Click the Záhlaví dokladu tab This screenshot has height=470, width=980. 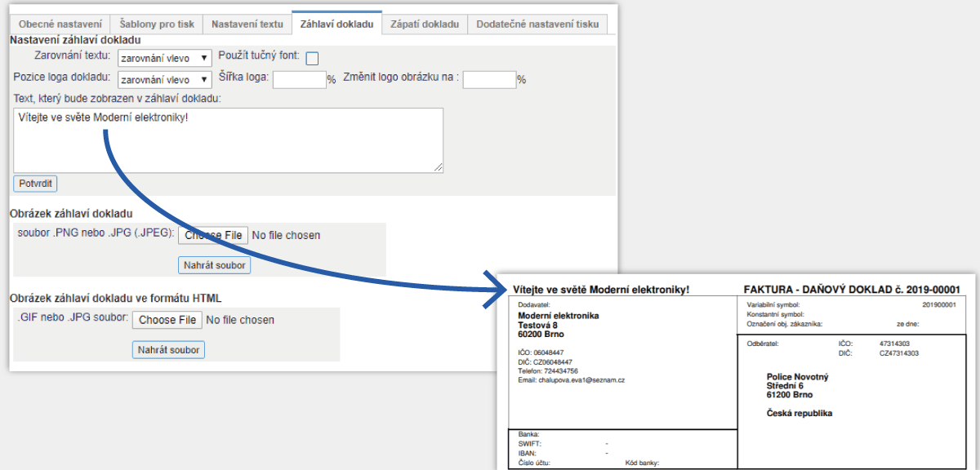pos(336,24)
